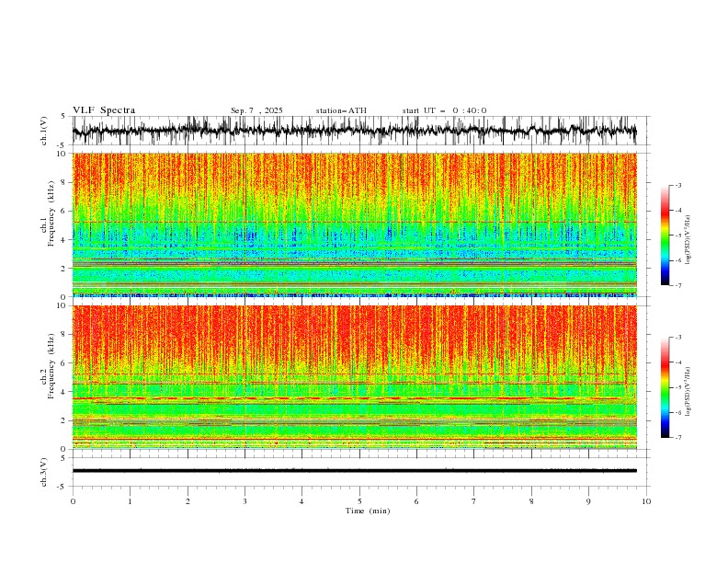
Task: Click the ch.1 colorbar log(PSD) label
Action: 688,240
